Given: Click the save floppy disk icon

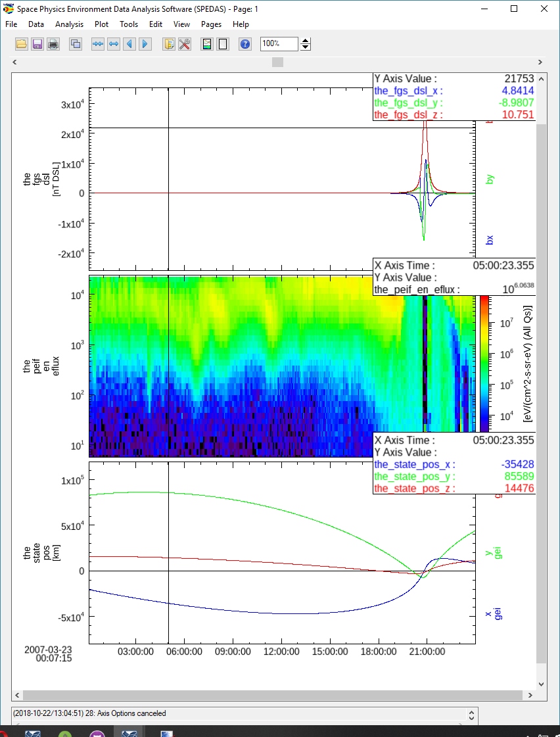Looking at the screenshot, I should click(37, 44).
